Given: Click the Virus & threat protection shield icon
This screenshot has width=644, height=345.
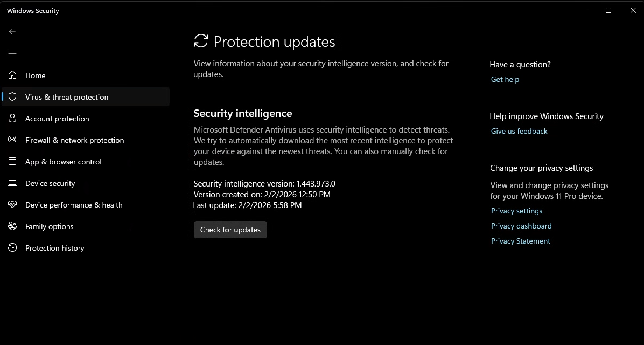Looking at the screenshot, I should 12,97.
